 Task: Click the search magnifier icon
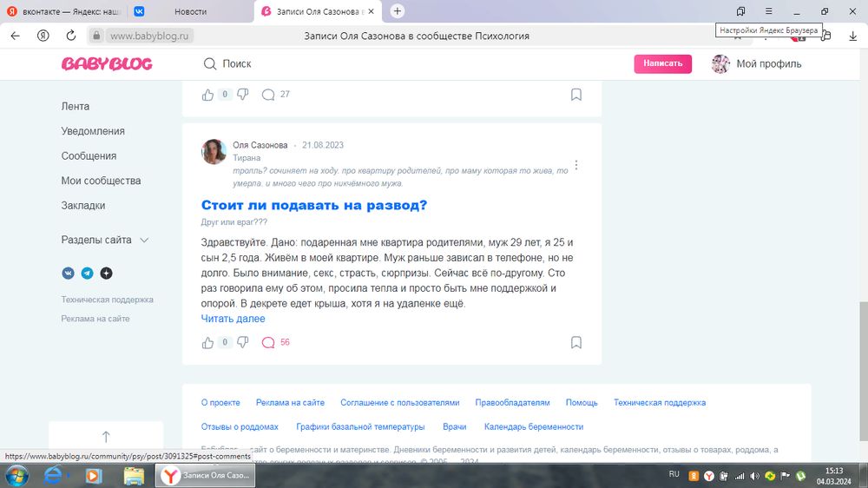tap(210, 63)
